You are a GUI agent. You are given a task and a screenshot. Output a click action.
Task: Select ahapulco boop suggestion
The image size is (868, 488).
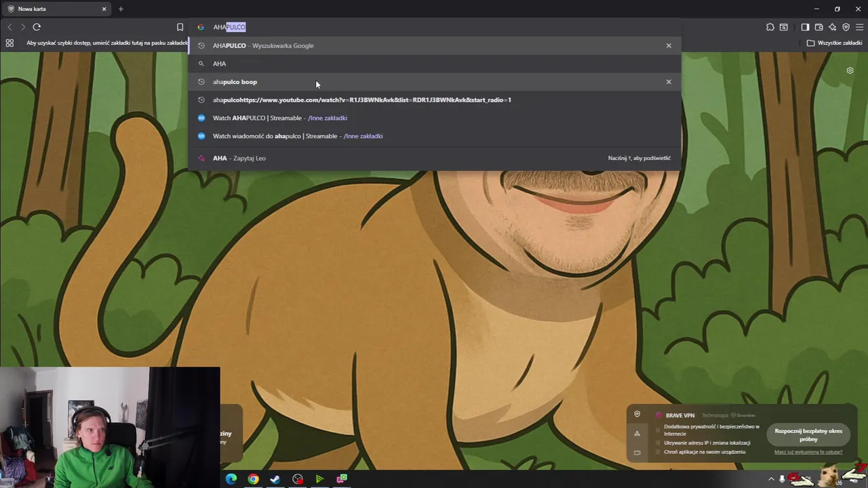434,81
